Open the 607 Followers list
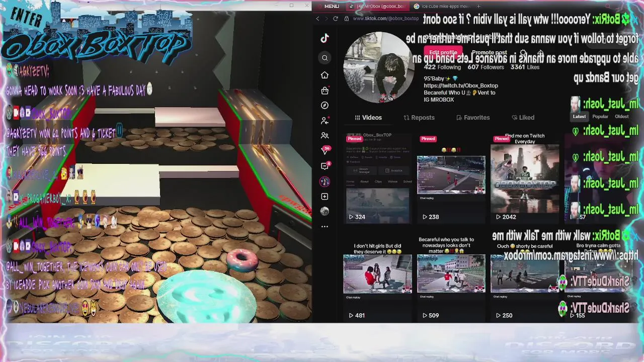Image resolution: width=644 pixels, height=362 pixels. click(486, 67)
